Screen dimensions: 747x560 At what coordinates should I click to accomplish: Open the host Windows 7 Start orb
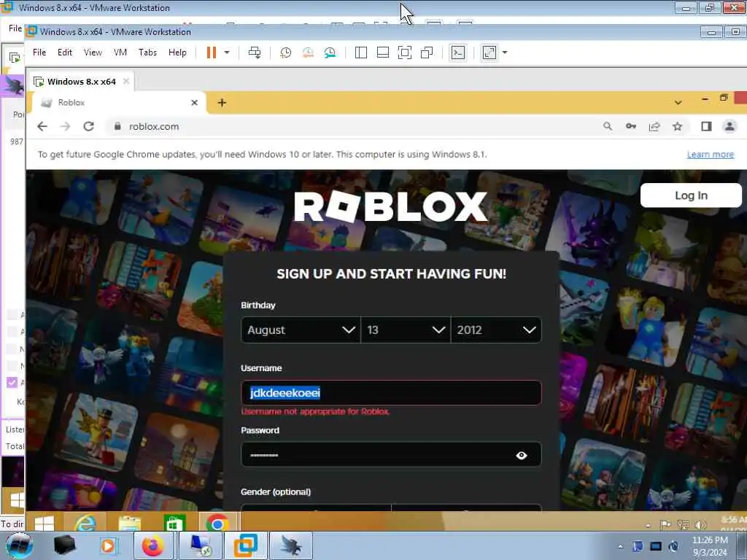(x=19, y=545)
